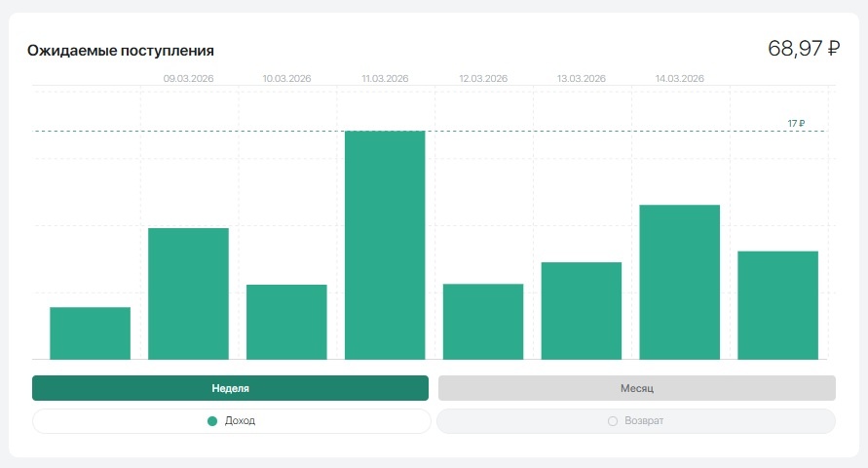Screen dimensions: 868x468
Task: Select the first unlabeled leftmost bar
Action: [x=91, y=333]
